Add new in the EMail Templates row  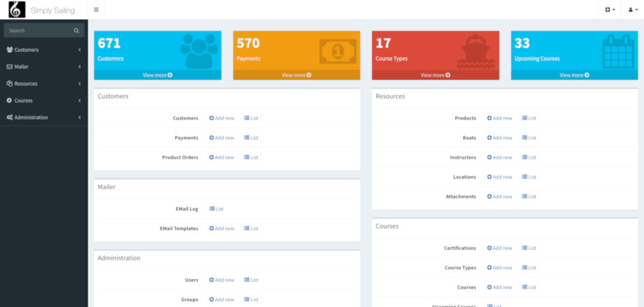(x=221, y=229)
